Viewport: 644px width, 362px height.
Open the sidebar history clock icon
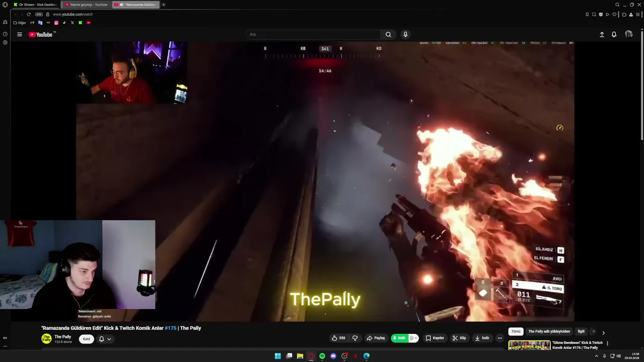5,34
